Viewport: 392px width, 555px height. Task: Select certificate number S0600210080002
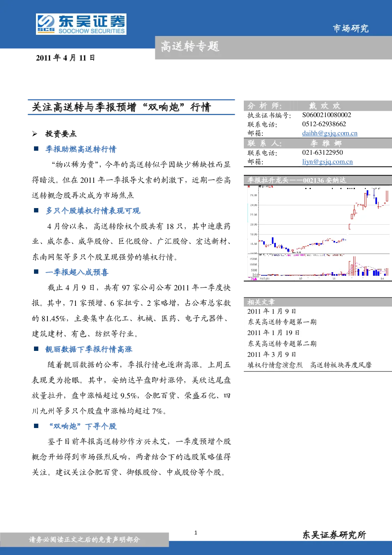coord(326,115)
